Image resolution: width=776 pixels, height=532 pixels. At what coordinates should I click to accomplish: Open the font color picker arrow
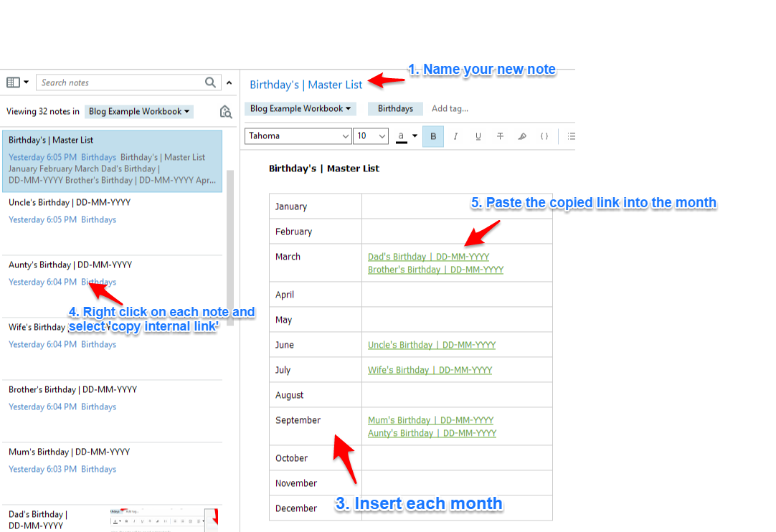415,136
